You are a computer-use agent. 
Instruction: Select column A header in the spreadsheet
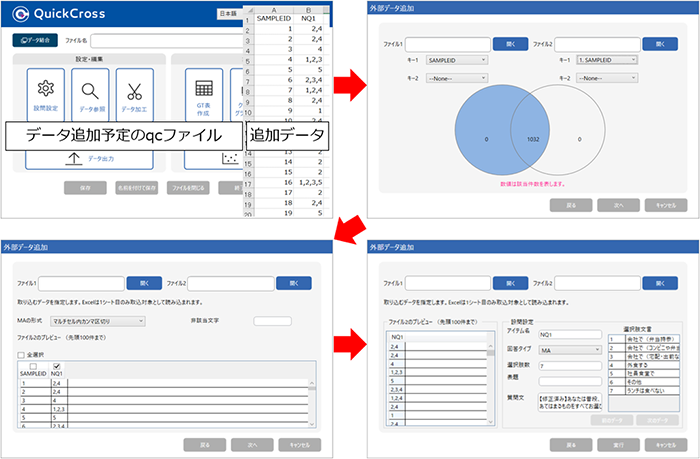click(274, 10)
